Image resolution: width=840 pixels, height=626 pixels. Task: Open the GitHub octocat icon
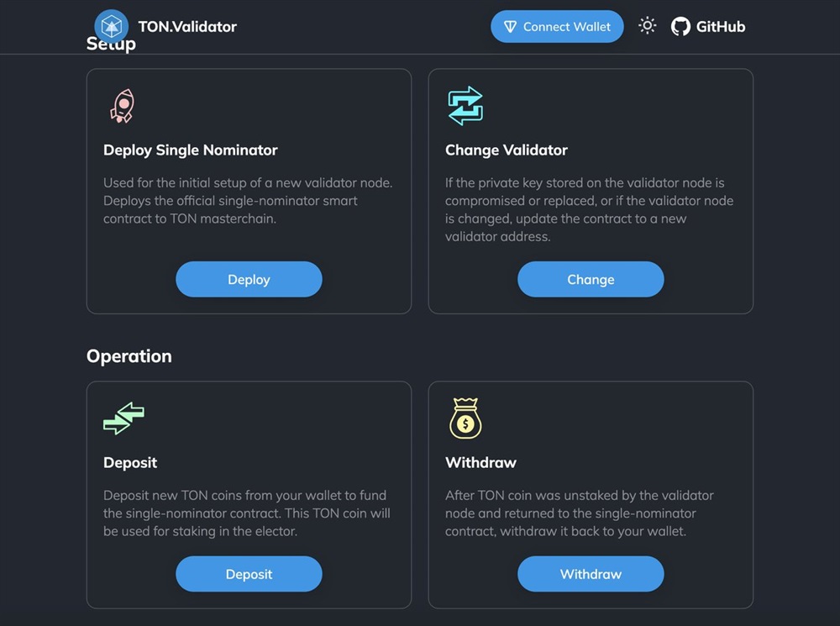point(680,27)
